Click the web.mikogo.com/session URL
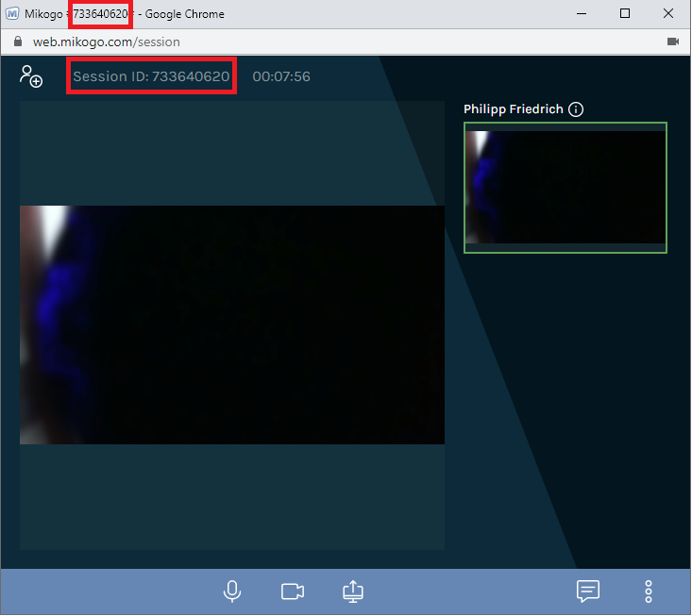Screen dimensions: 692x616 tap(106, 42)
